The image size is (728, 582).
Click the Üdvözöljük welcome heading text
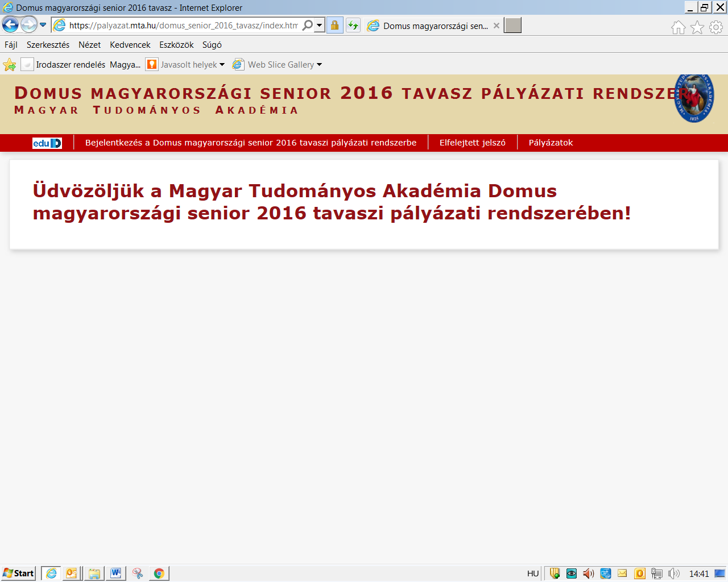click(332, 202)
